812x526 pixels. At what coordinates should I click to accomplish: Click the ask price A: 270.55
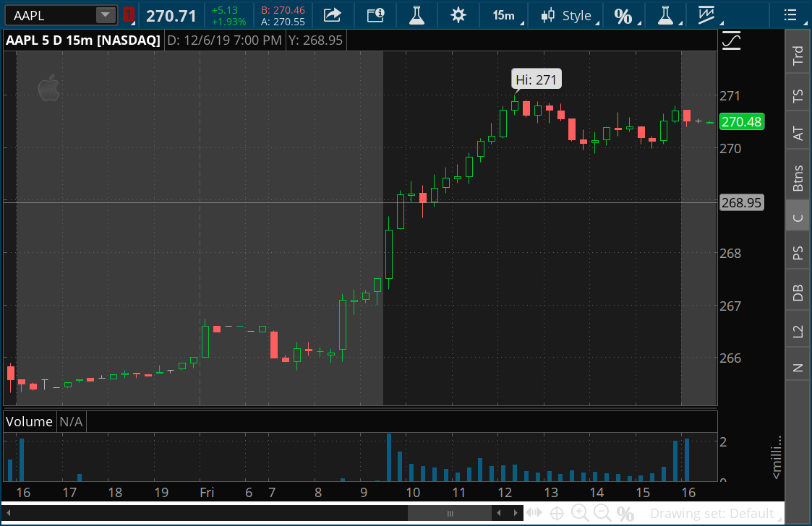283,22
